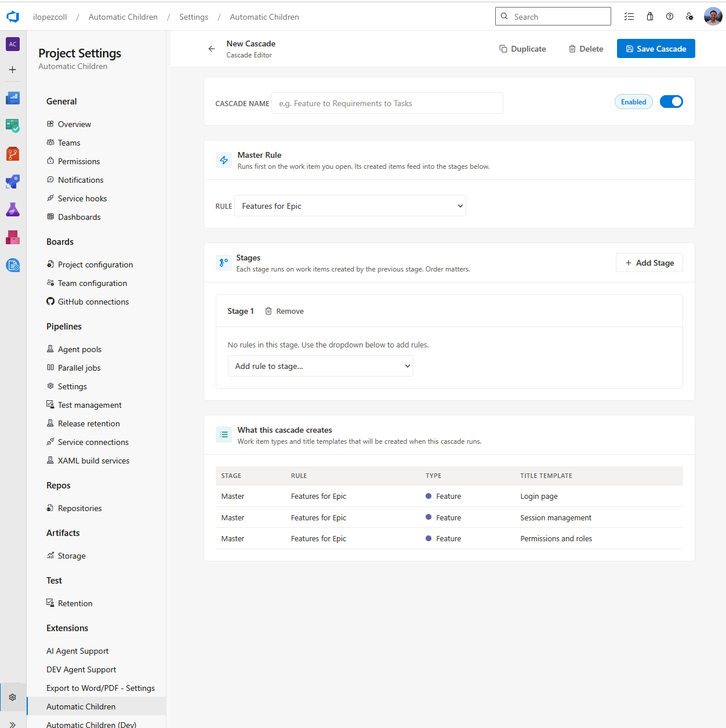Screen dimensions: 726x728
Task: Open Test Plans flask icon
Action: (x=13, y=209)
